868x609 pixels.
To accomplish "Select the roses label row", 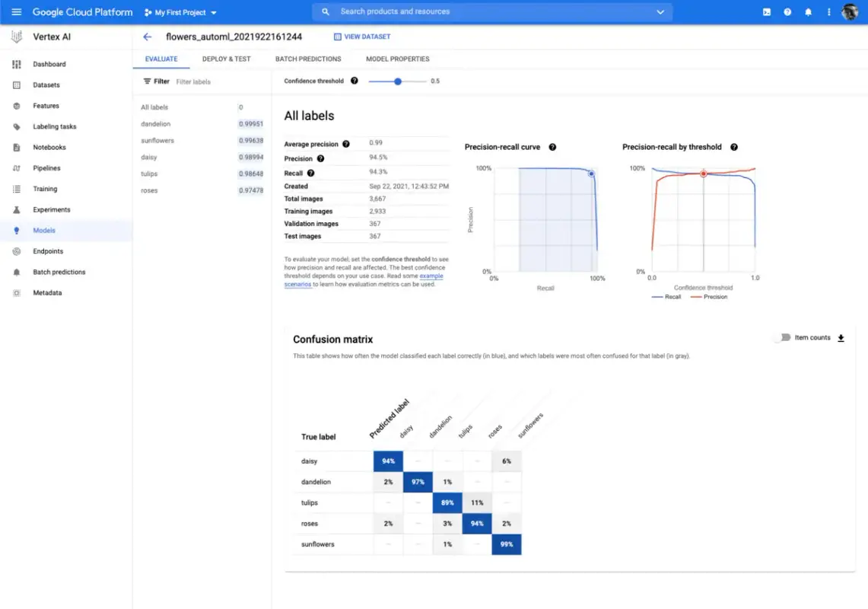I will point(202,190).
